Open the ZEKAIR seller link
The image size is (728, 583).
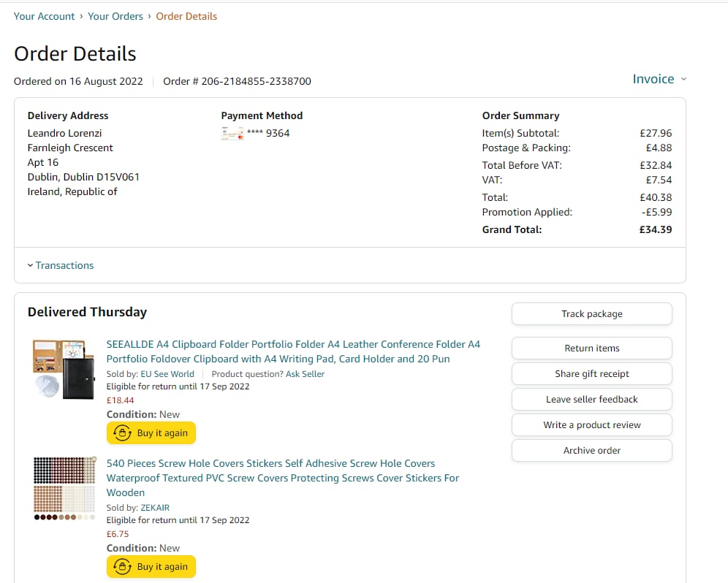coord(155,507)
